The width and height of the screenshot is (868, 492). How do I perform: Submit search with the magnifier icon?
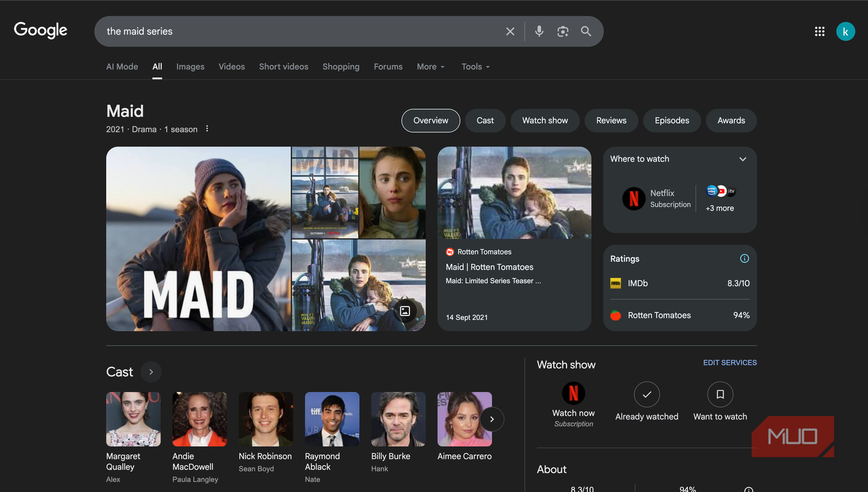[x=586, y=32]
